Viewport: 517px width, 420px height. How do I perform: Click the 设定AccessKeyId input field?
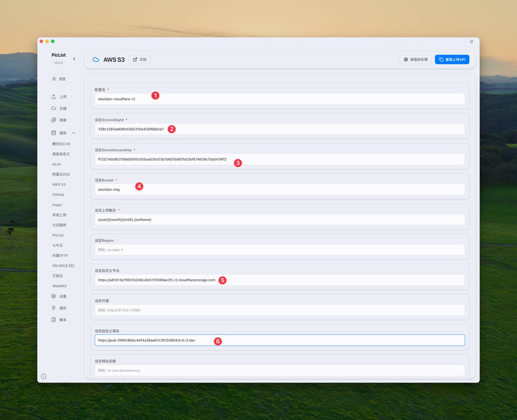click(280, 129)
